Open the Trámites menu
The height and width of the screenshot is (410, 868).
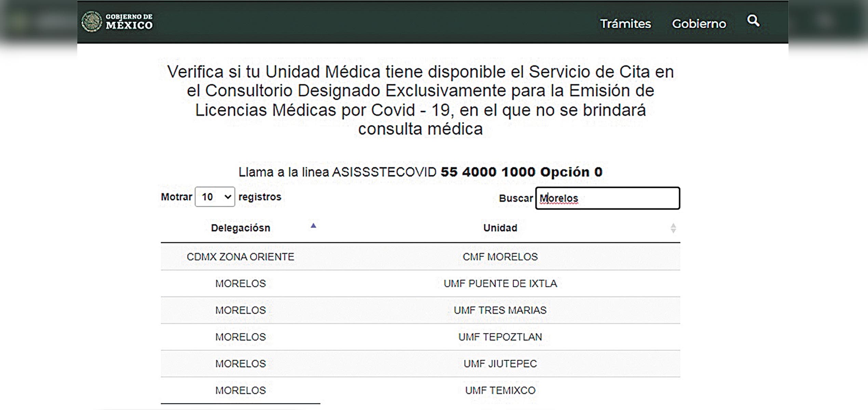pyautogui.click(x=625, y=24)
